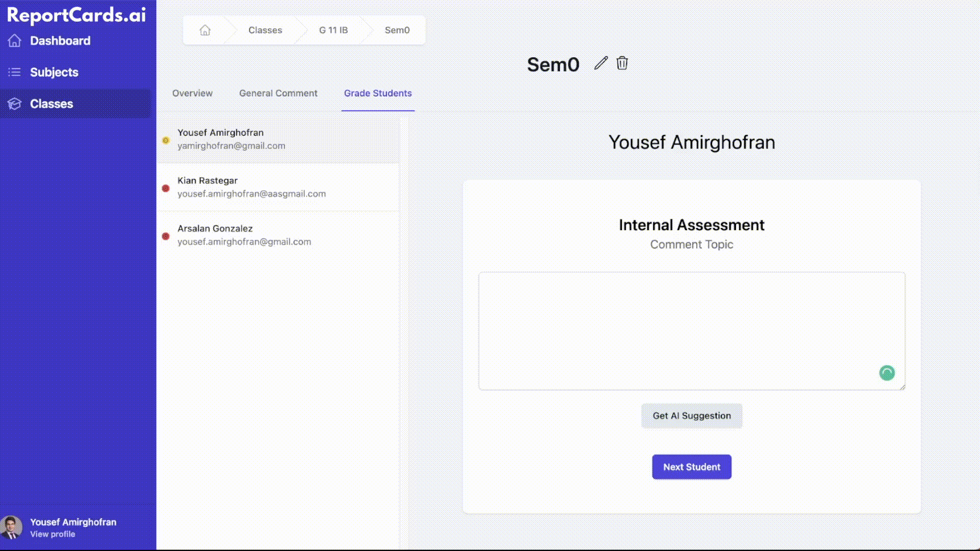The width and height of the screenshot is (980, 551).
Task: Open the General Comment tab
Action: pos(278,93)
